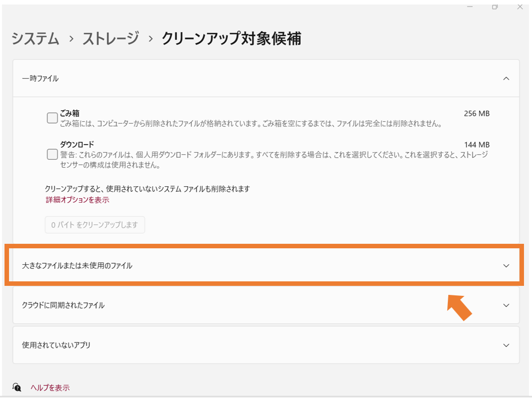
Task: Expand the 使用されていないアプリ section
Action: point(265,345)
